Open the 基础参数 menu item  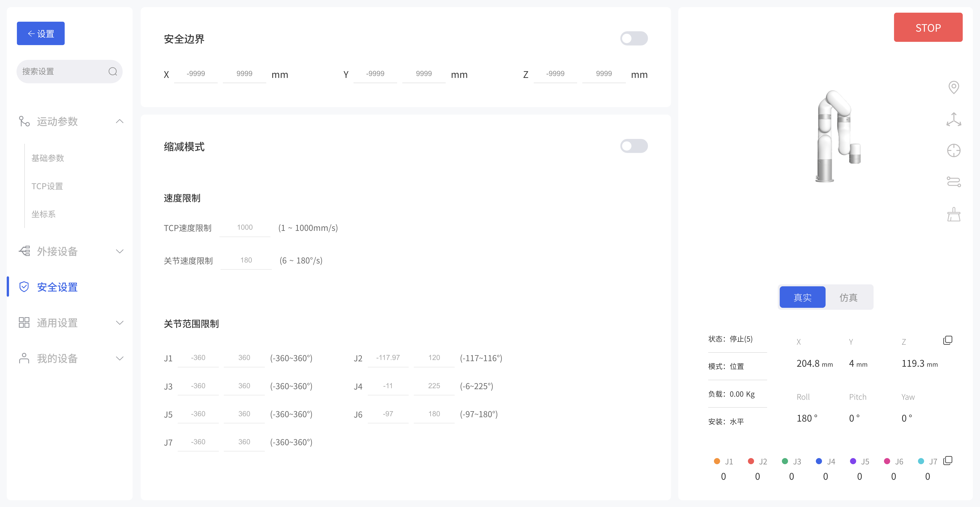(x=48, y=158)
